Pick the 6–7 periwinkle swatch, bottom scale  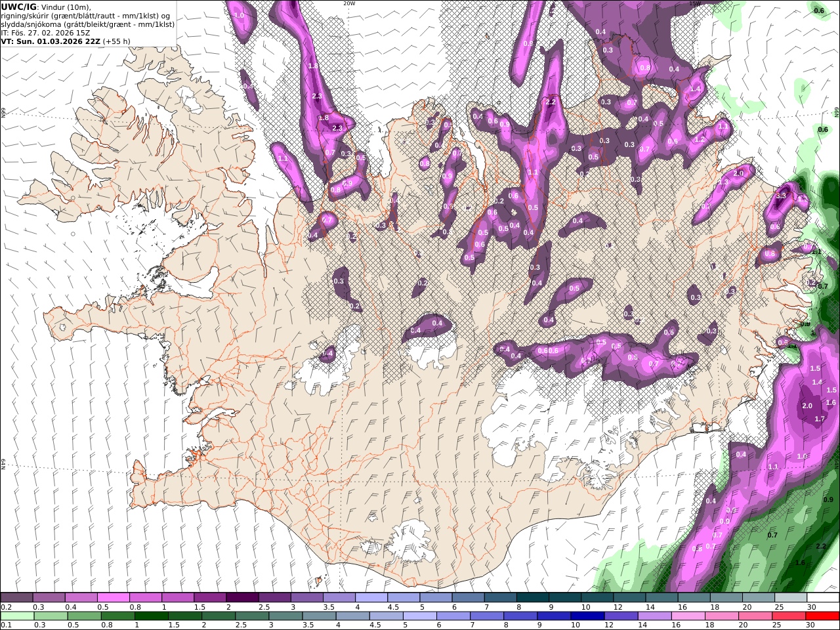tap(453, 616)
